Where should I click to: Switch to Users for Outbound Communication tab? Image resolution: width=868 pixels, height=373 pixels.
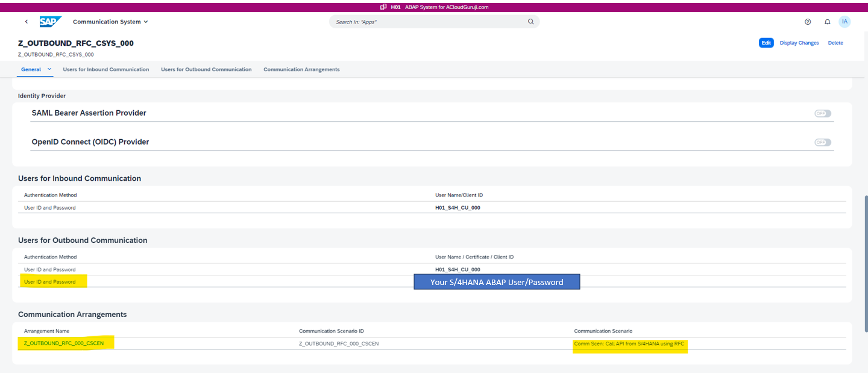[206, 69]
